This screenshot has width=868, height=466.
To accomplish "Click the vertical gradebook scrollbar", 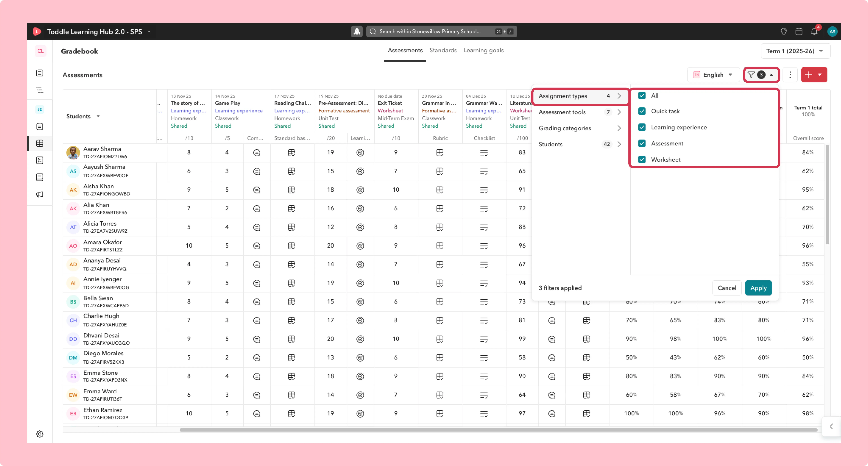I will click(827, 195).
